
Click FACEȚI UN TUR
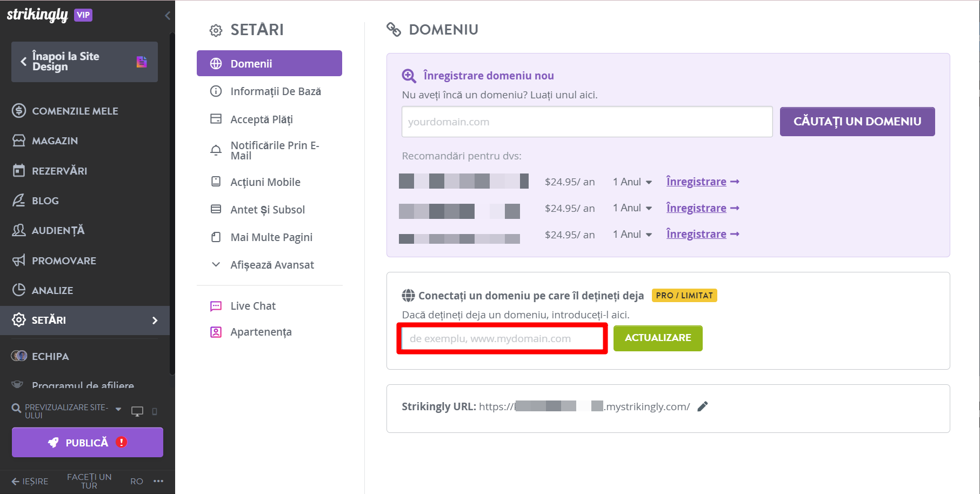tap(89, 481)
